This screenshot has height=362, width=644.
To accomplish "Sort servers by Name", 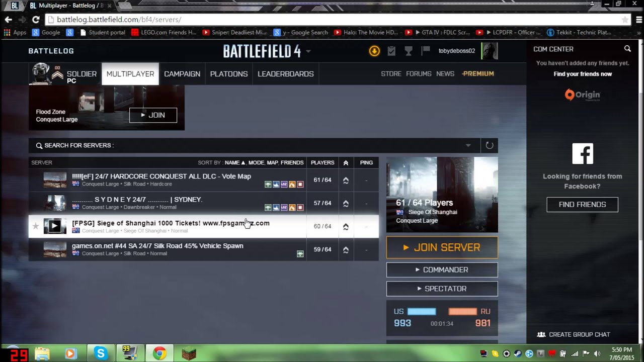I will pos(235,162).
